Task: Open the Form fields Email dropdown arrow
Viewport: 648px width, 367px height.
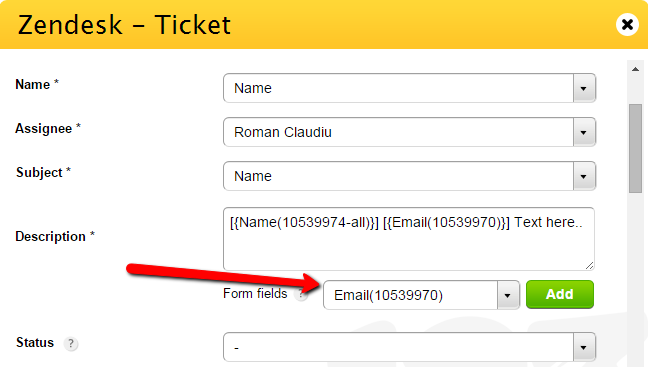Action: [507, 295]
